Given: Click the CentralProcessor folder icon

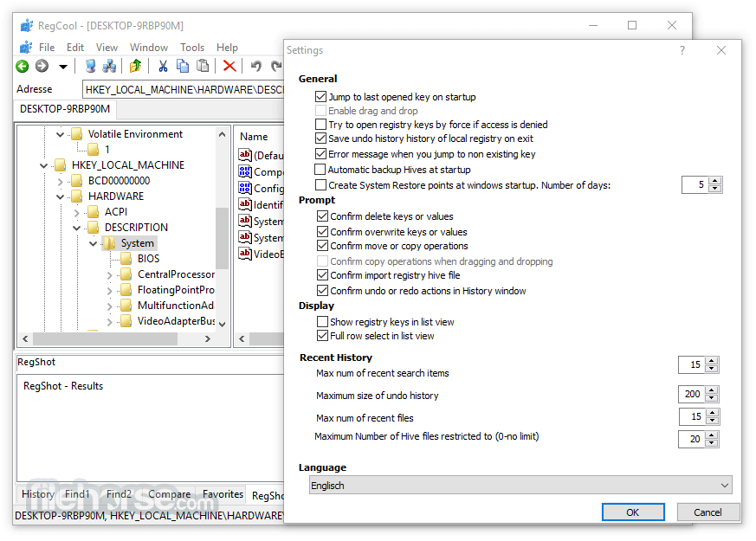Looking at the screenshot, I should [126, 274].
